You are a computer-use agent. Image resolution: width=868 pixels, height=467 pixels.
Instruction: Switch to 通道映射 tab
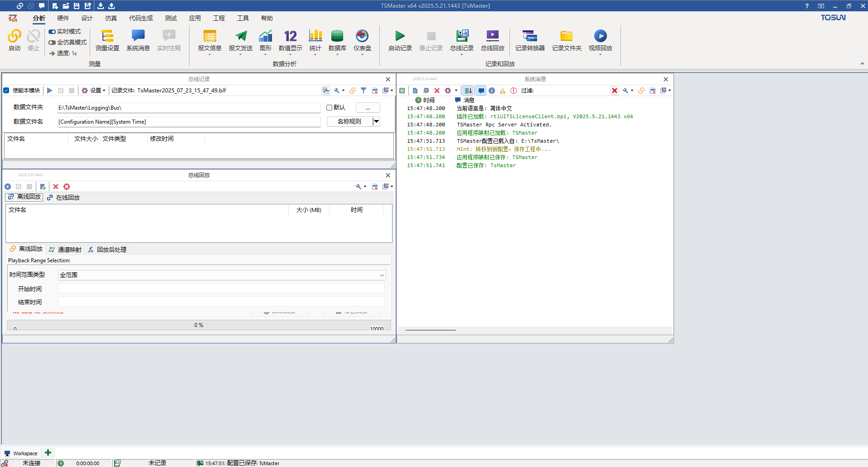pyautogui.click(x=65, y=250)
